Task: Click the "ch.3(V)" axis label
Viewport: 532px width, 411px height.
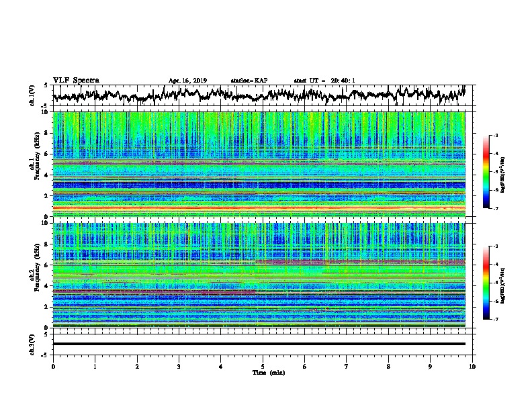Action: pyautogui.click(x=32, y=345)
